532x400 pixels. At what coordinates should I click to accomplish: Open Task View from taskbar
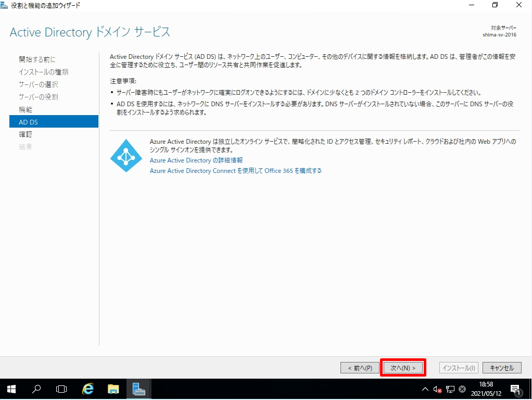point(61,389)
